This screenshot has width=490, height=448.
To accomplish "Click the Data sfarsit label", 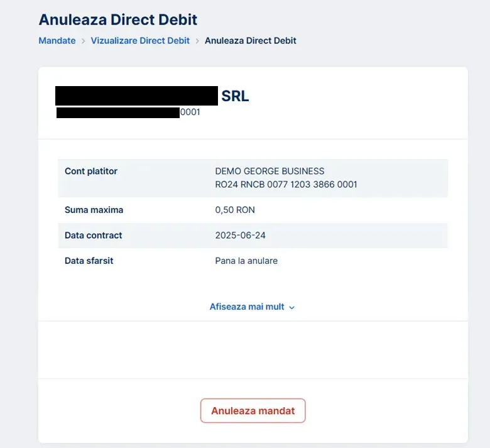I will [89, 260].
